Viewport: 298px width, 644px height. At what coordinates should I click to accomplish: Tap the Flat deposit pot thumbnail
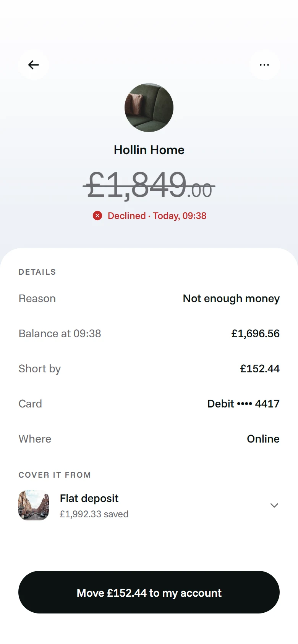[34, 505]
